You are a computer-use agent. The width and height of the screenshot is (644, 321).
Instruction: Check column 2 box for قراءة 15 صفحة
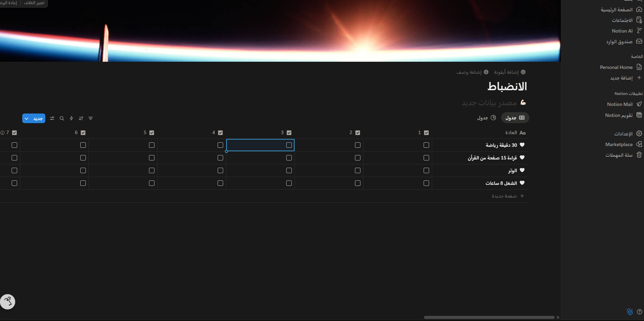pos(358,158)
